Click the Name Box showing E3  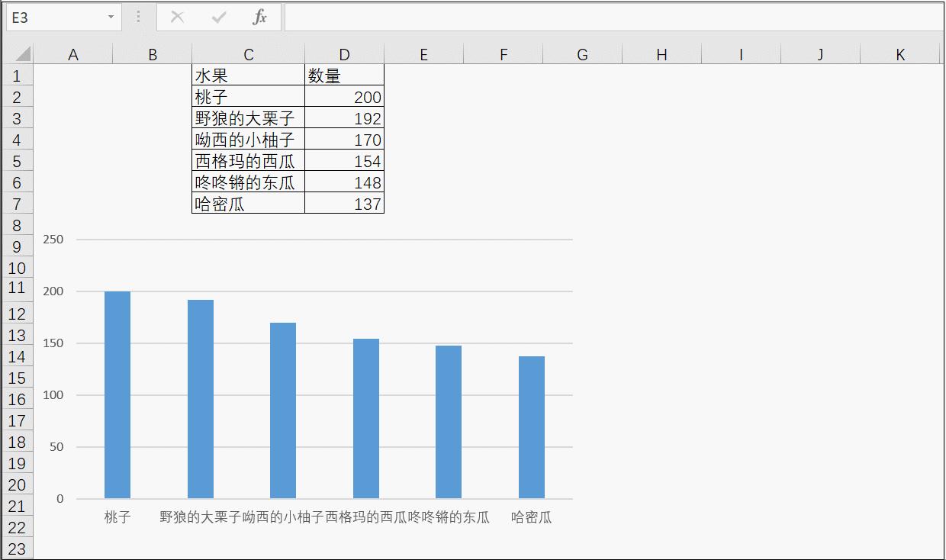point(63,17)
